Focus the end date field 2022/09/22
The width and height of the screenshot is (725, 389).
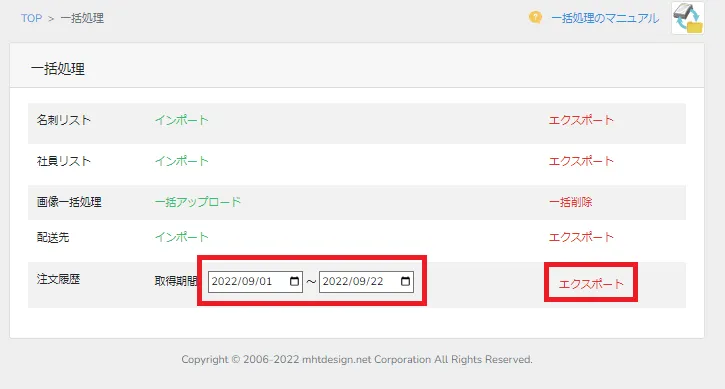point(366,282)
